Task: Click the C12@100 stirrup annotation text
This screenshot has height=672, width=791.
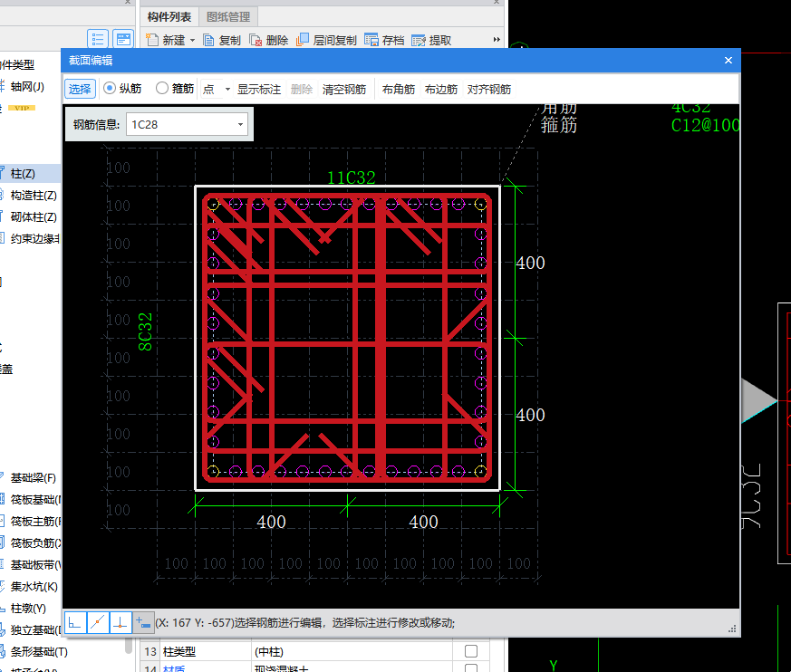Action: (705, 126)
